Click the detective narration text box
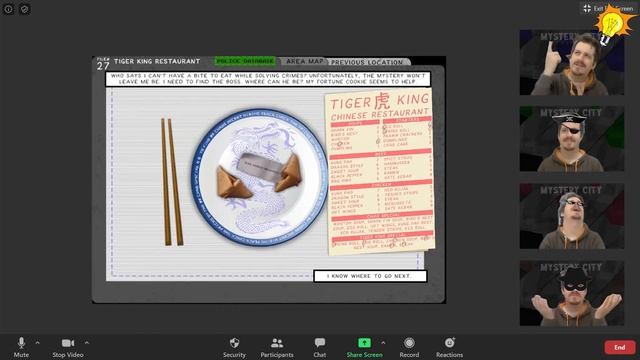Screen dimensions: 640x360 (x=268, y=79)
